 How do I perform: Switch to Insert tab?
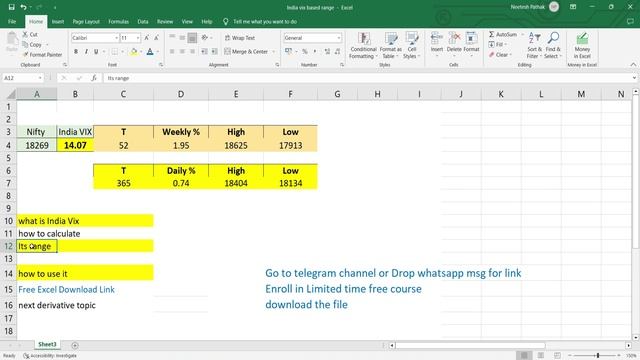coord(58,22)
